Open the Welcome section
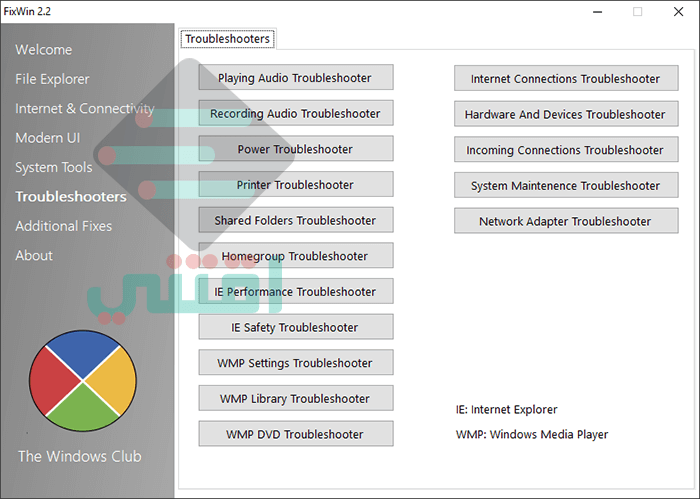The width and height of the screenshot is (700, 499). pos(43,50)
